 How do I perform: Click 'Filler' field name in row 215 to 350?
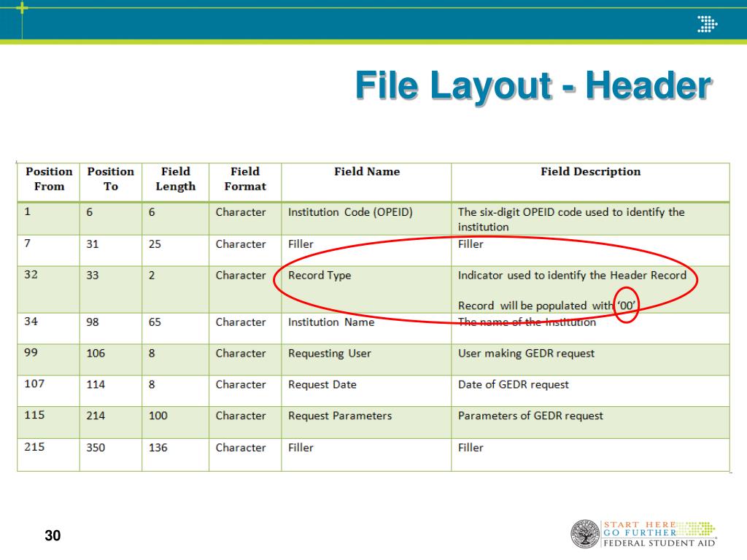pyautogui.click(x=301, y=448)
